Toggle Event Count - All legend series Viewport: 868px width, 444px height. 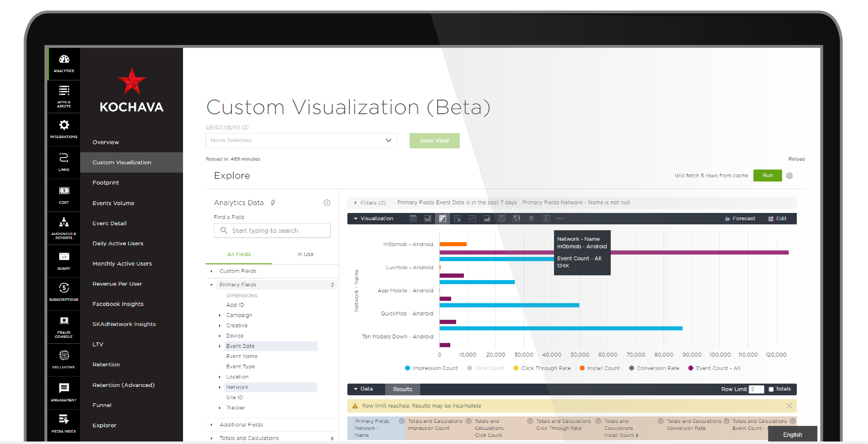pos(714,368)
